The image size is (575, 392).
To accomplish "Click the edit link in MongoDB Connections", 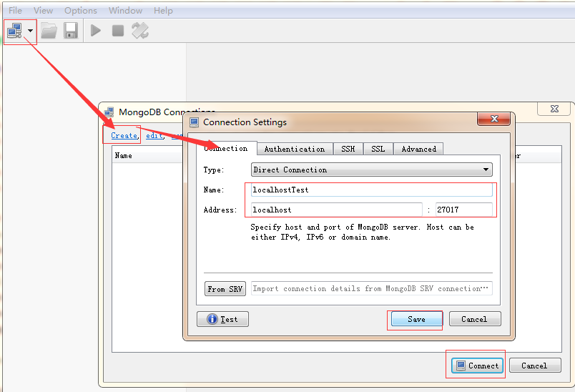I will coord(154,136).
